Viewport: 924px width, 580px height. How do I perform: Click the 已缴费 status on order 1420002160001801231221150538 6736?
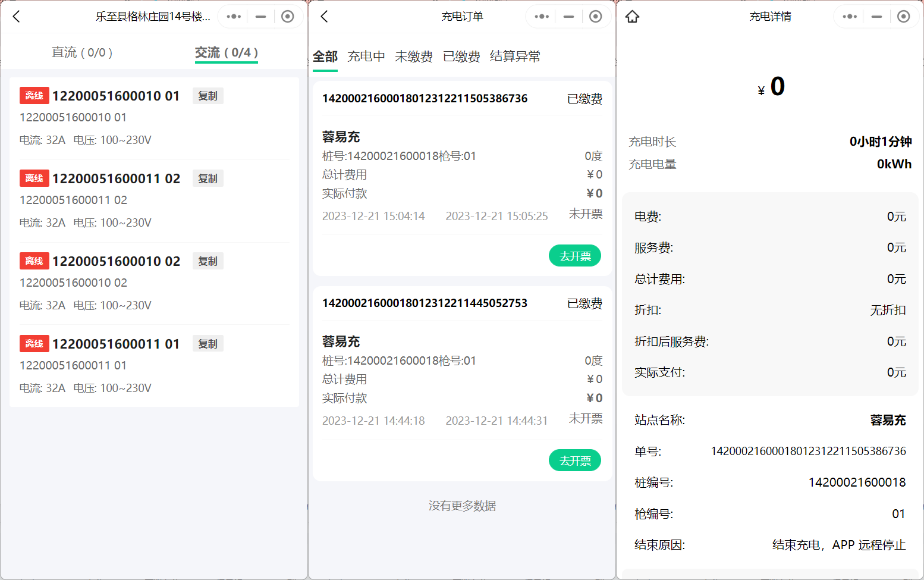(x=584, y=98)
